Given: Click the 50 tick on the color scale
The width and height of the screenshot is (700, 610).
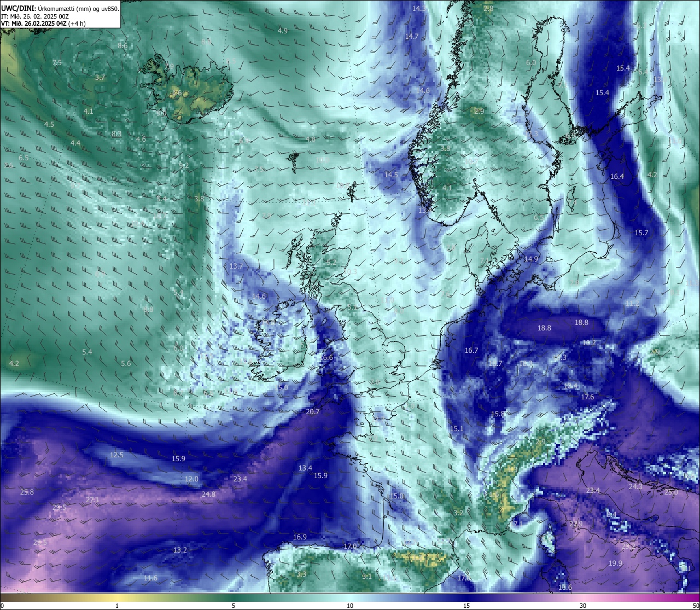Looking at the screenshot, I should point(696,606).
